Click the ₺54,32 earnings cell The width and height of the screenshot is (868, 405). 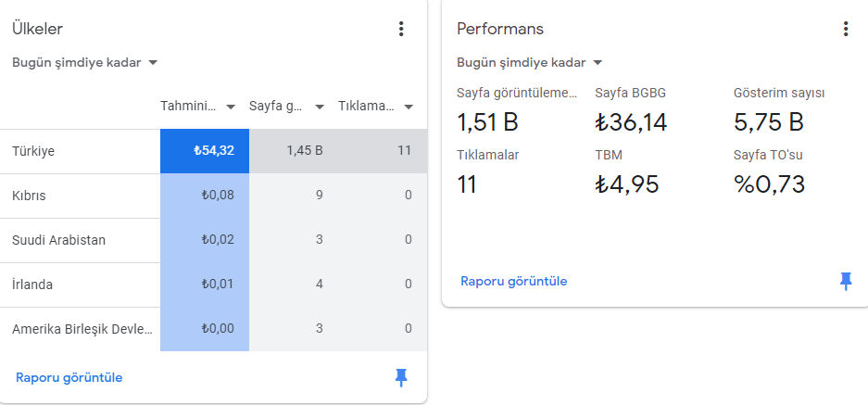(205, 151)
